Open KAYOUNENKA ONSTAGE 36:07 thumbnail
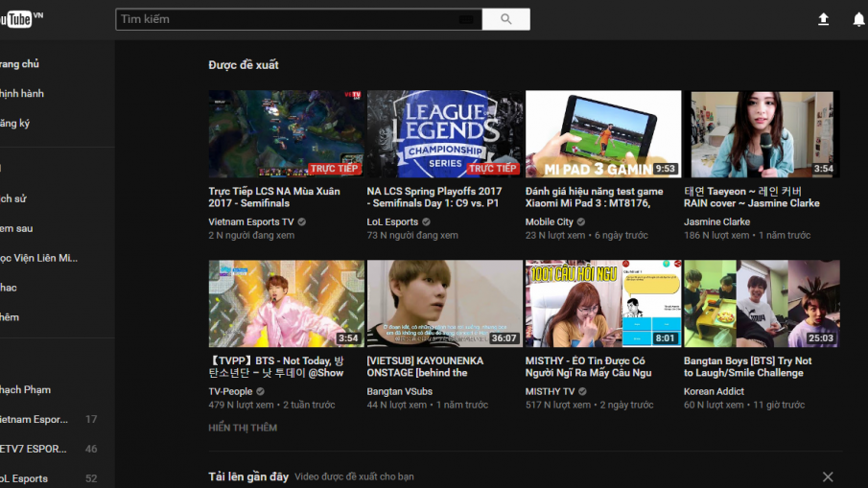 (444, 304)
